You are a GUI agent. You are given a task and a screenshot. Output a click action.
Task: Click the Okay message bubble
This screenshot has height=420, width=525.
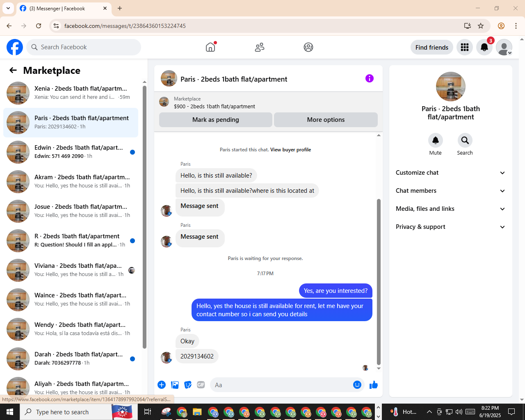point(187,341)
